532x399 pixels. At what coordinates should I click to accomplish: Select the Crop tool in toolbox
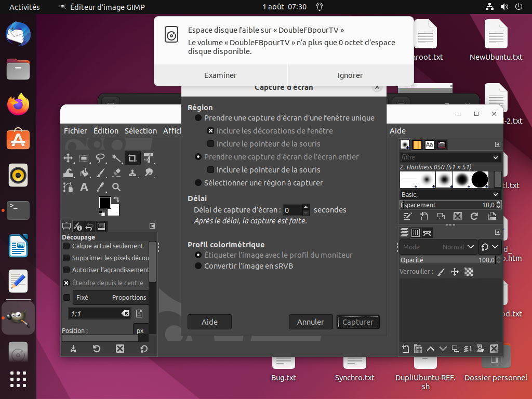click(132, 158)
